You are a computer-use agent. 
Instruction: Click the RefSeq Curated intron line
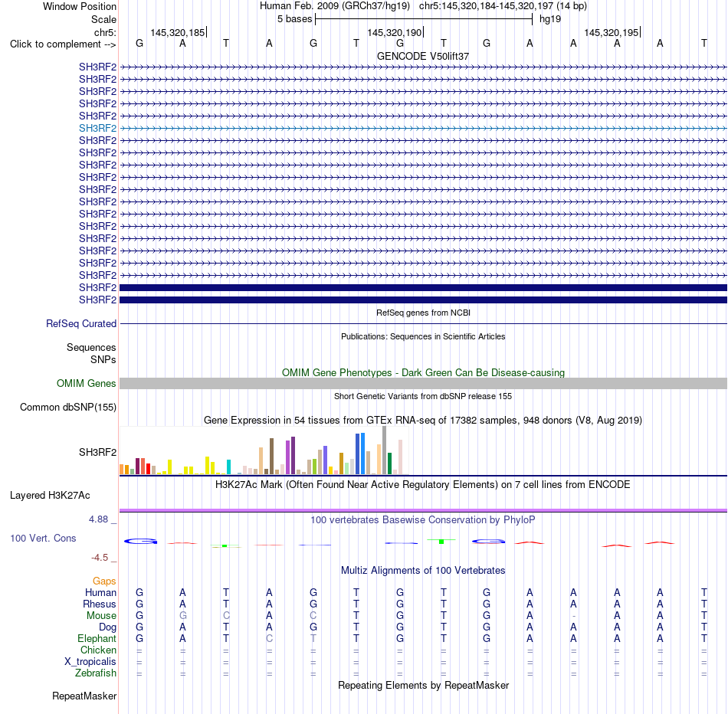tap(423, 323)
